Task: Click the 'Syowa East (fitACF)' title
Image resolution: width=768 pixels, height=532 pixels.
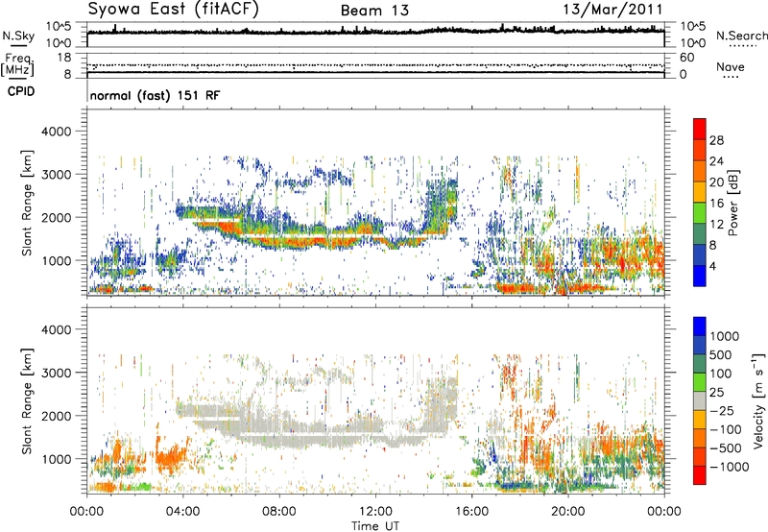Action: 174,10
